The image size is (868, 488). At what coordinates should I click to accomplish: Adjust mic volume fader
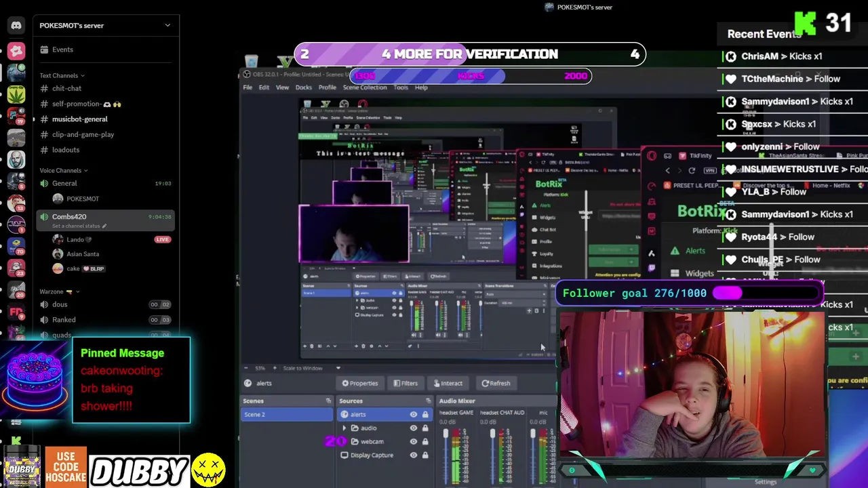pos(533,435)
